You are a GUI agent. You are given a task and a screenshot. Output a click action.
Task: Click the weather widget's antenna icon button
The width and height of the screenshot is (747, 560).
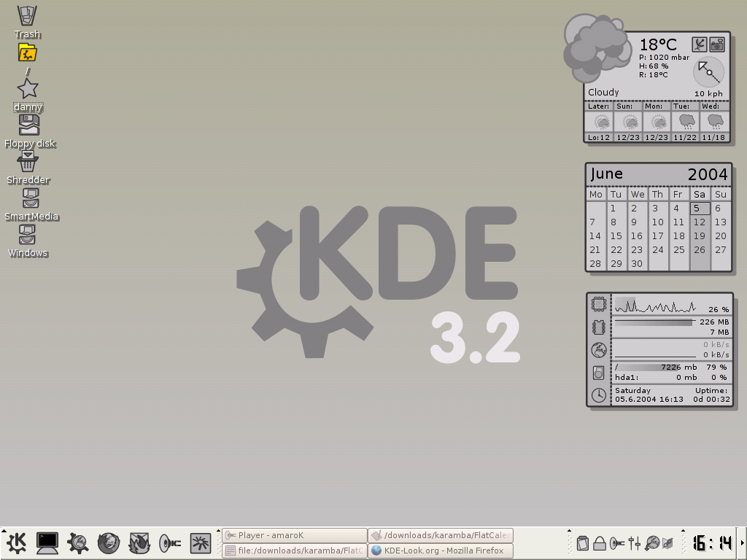tap(699, 44)
